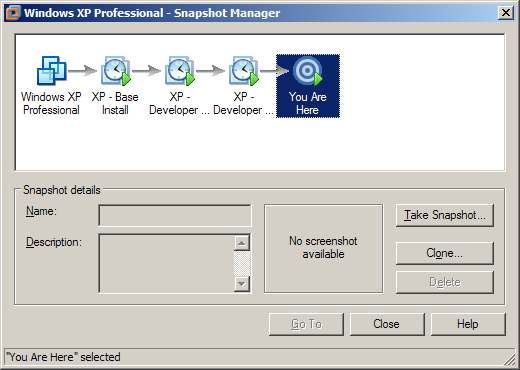Click into the snapshot Name field
520x370 pixels.
click(x=175, y=215)
